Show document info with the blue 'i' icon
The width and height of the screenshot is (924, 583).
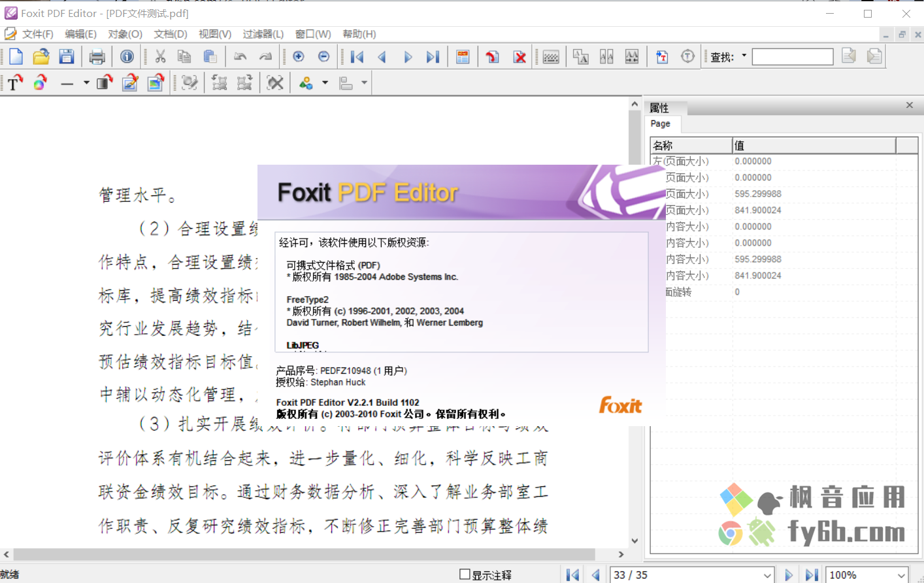[127, 57]
